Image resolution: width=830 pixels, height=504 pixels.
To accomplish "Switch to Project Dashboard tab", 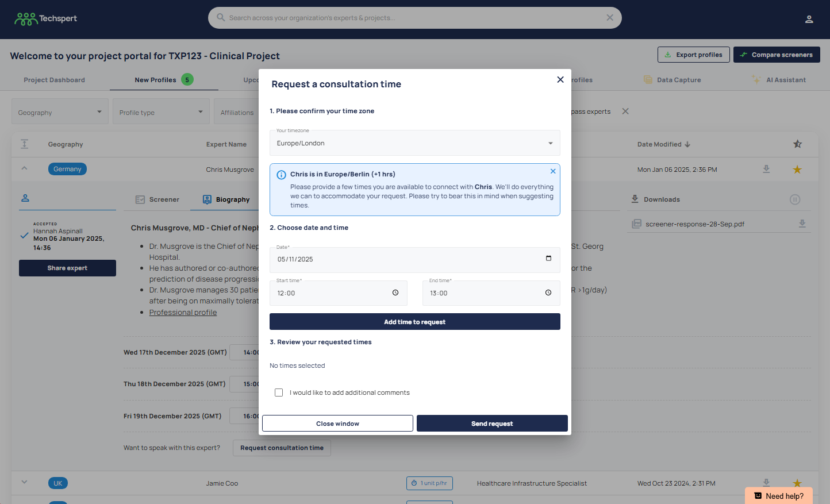I will tap(55, 80).
